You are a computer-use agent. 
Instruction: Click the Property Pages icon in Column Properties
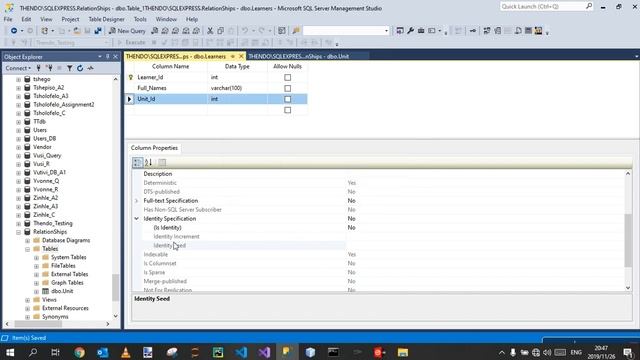(162, 162)
